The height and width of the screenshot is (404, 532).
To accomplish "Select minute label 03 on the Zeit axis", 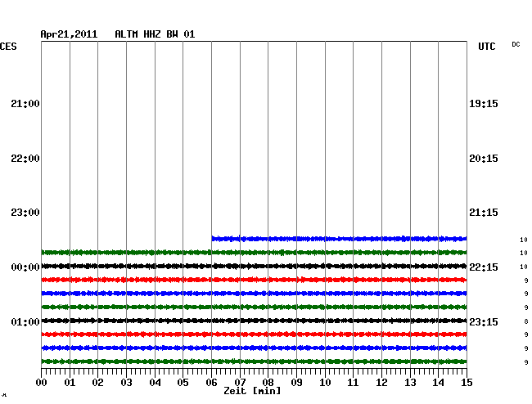I will click(x=126, y=383).
